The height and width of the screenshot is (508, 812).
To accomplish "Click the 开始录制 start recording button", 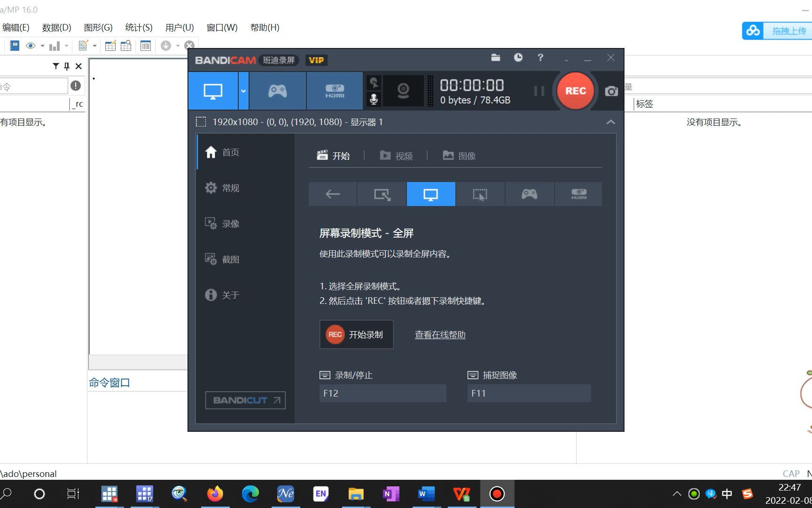I will click(x=356, y=334).
